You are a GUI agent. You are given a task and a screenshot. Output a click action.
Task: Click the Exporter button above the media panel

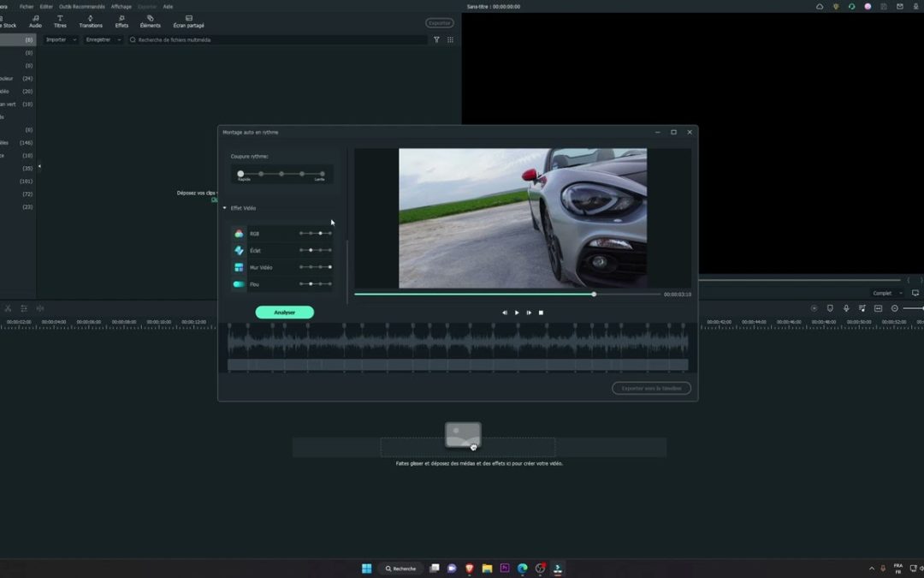click(440, 23)
